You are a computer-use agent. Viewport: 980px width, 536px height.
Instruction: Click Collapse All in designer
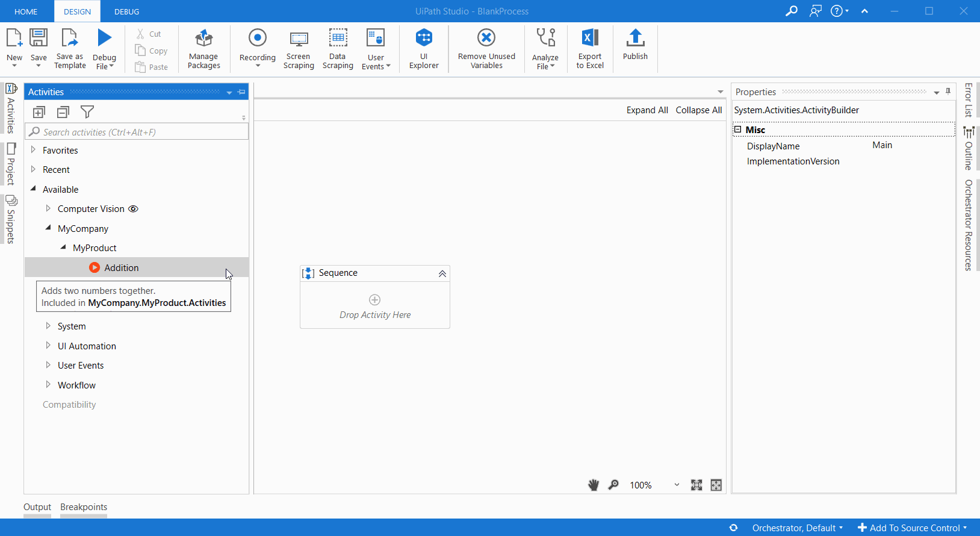[699, 110]
